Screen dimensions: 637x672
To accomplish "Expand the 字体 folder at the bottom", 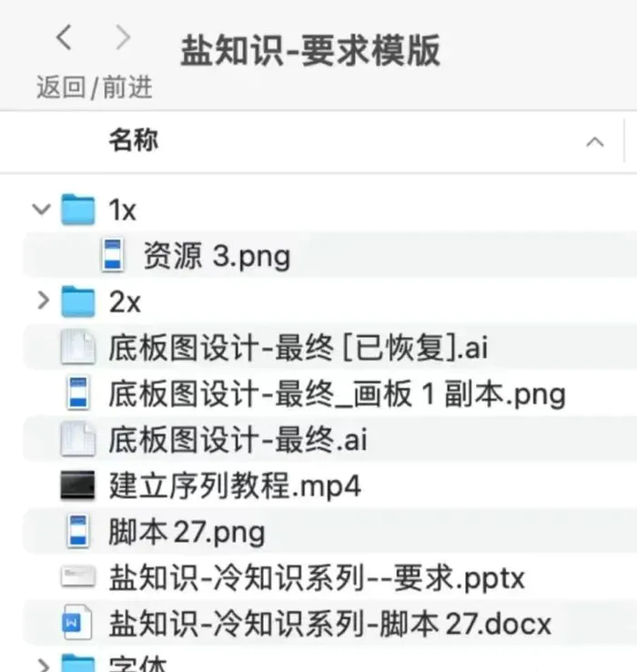I will click(44, 665).
